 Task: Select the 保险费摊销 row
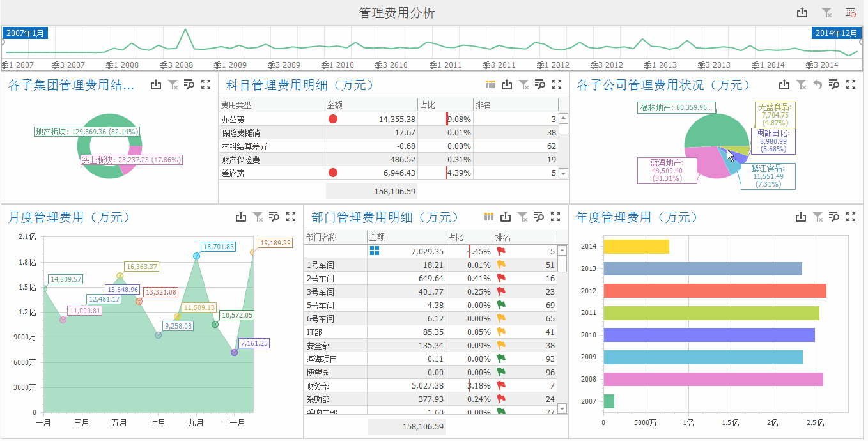pos(389,132)
